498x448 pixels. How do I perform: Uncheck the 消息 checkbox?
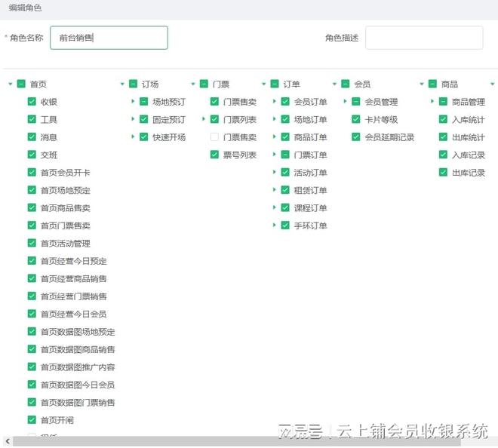(x=32, y=137)
